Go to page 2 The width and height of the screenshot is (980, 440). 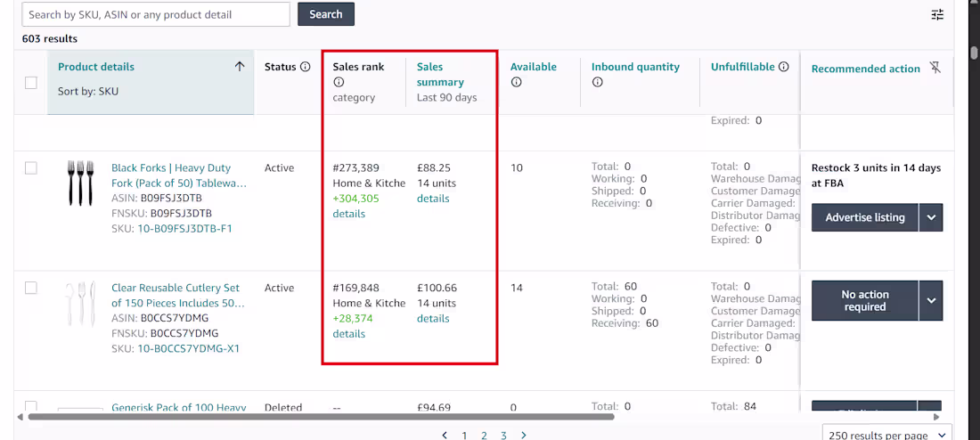(484, 435)
